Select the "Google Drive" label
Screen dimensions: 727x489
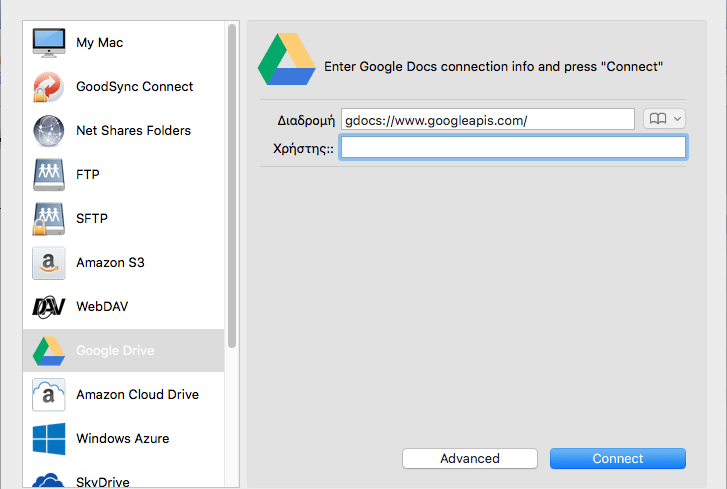pos(115,351)
